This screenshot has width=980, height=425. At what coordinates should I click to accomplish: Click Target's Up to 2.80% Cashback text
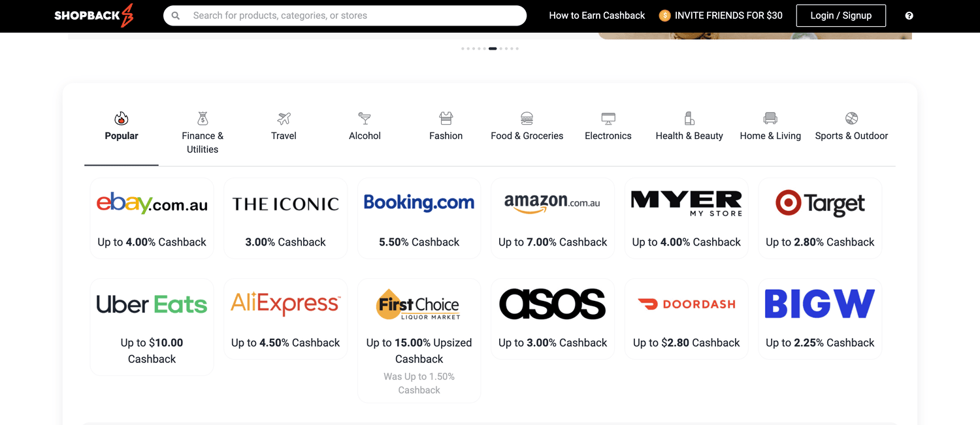[x=820, y=242]
